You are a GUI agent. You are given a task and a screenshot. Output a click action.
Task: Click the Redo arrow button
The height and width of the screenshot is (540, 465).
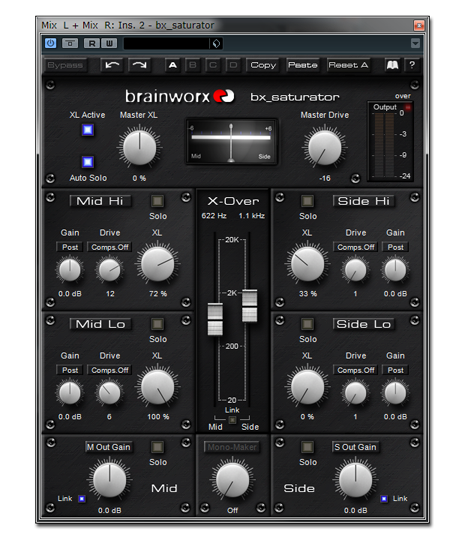pyautogui.click(x=140, y=65)
